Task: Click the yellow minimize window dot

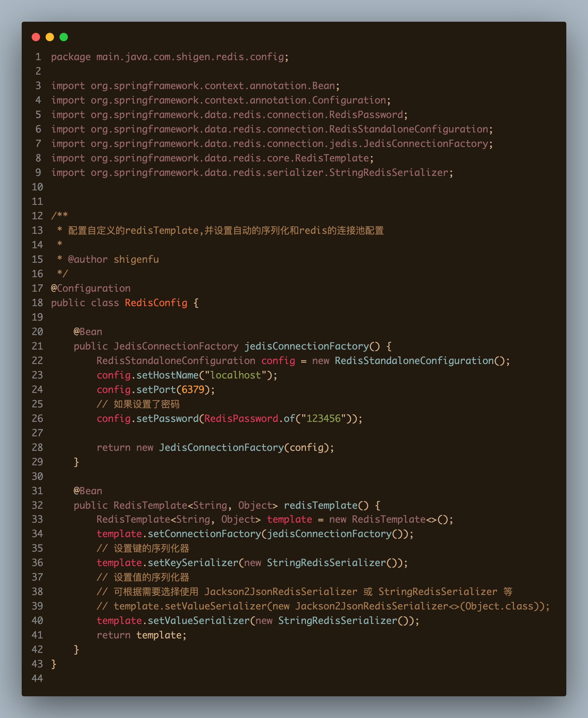Action: (x=50, y=37)
